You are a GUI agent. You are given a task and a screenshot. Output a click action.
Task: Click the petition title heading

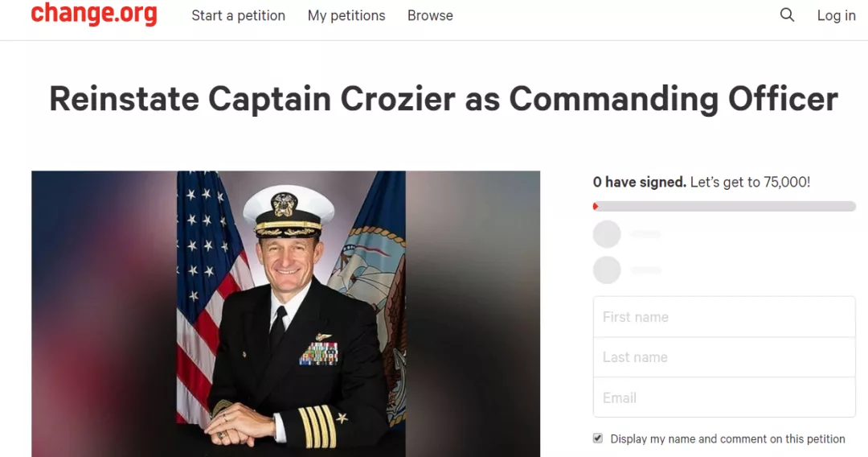(x=443, y=99)
